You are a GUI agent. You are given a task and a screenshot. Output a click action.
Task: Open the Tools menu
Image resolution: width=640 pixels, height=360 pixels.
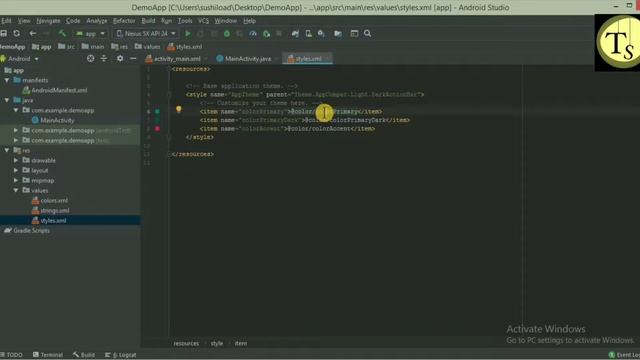tap(185, 21)
